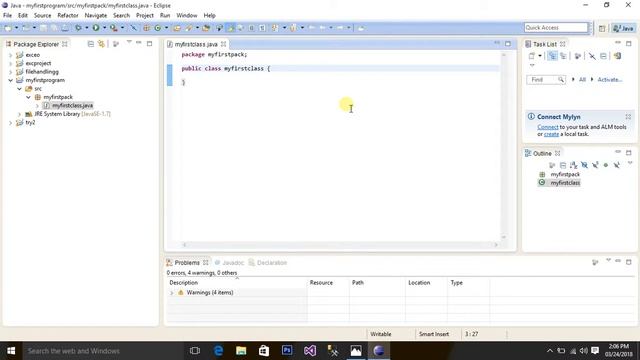Open Microsoft Edge from the taskbar
This screenshot has width=640, height=360.
coord(218,351)
